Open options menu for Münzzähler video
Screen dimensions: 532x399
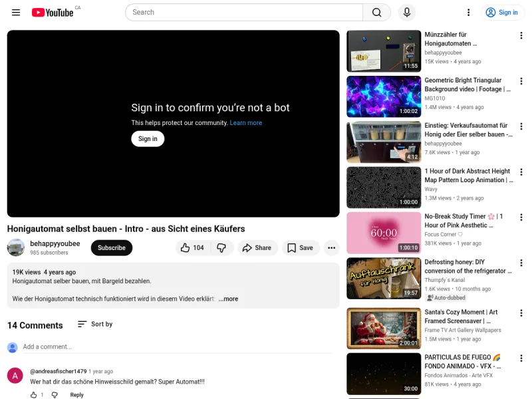521,35
